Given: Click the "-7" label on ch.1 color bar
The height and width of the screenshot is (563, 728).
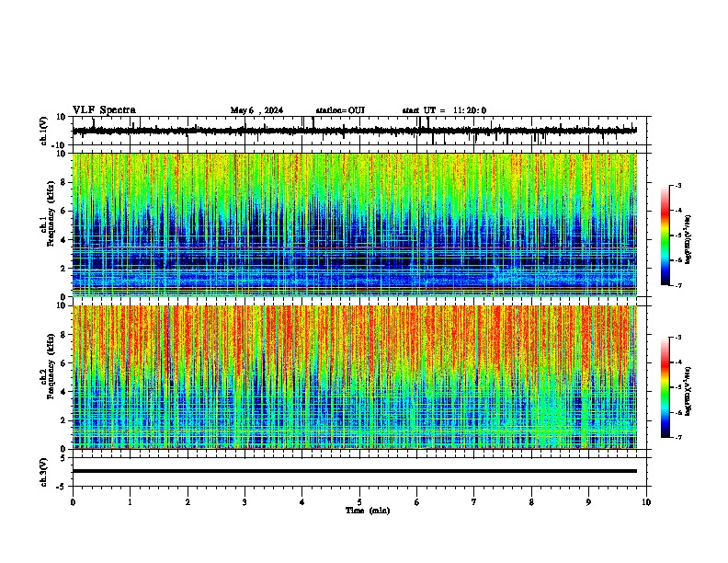Looking at the screenshot, I should coord(677,285).
